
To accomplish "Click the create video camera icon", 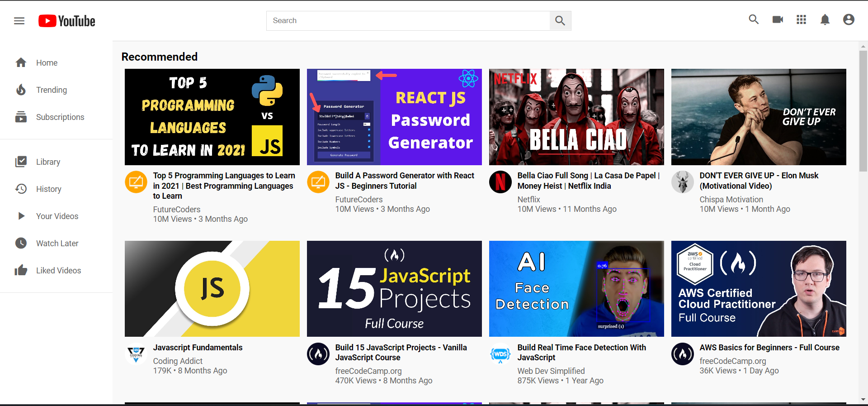I will coord(778,19).
